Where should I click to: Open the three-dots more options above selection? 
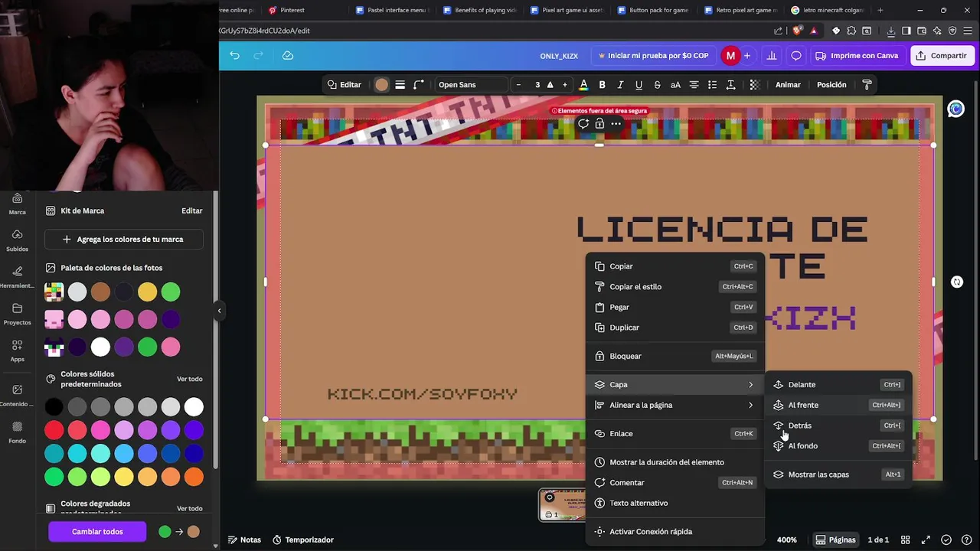point(616,123)
